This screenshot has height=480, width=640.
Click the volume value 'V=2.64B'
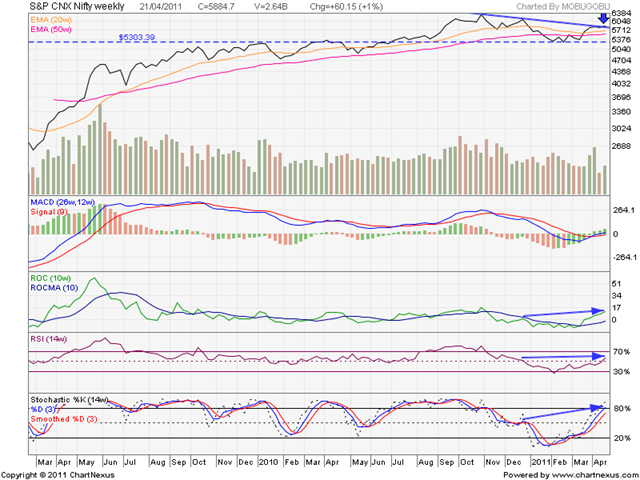269,7
